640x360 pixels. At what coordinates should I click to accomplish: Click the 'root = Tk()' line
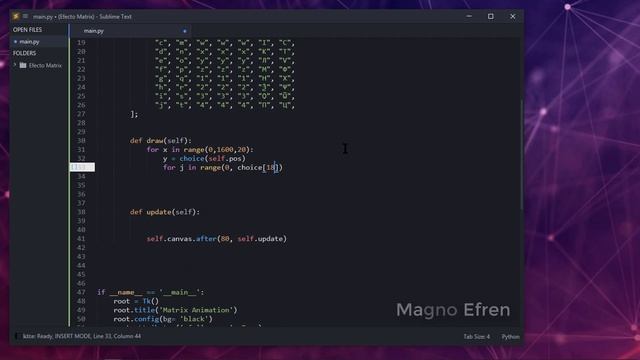pos(136,301)
